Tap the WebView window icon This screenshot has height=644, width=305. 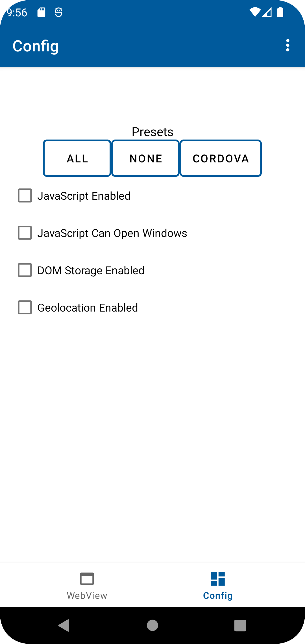[x=87, y=579]
